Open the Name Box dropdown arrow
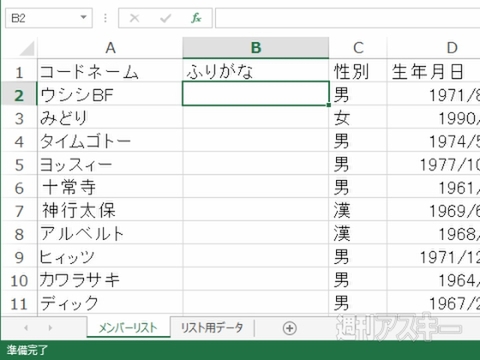 tap(84, 17)
